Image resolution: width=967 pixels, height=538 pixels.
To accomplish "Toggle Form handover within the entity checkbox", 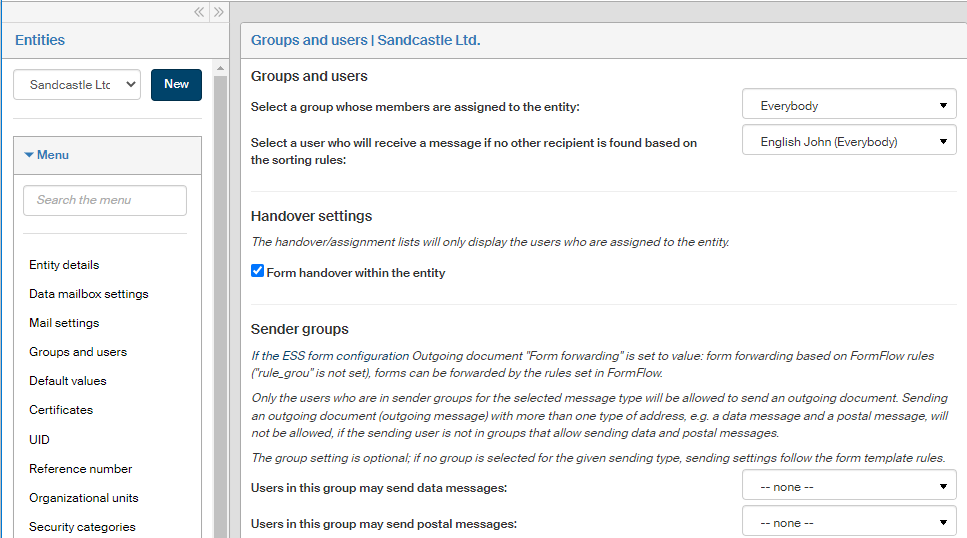I will [258, 272].
